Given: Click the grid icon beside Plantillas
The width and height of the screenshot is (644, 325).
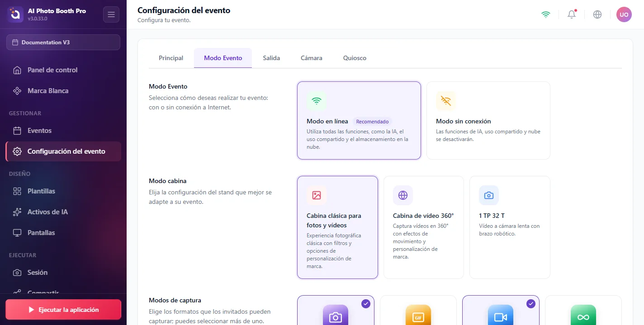Looking at the screenshot, I should coord(17,191).
